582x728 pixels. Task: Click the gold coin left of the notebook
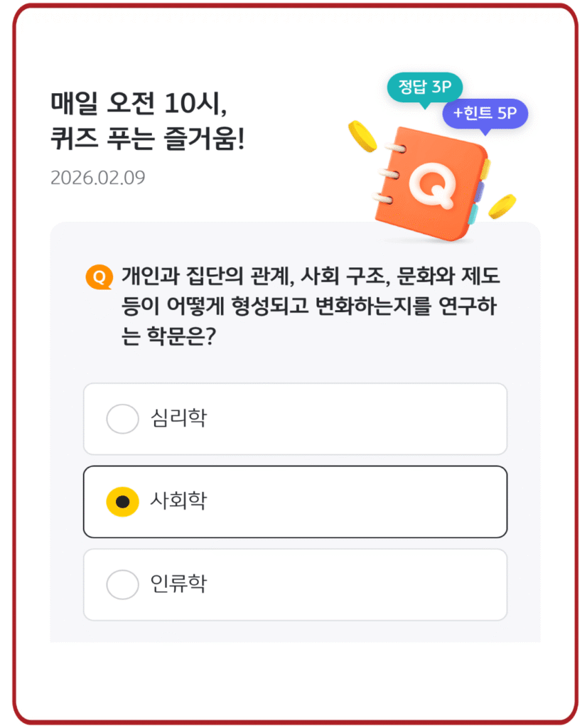[362, 136]
